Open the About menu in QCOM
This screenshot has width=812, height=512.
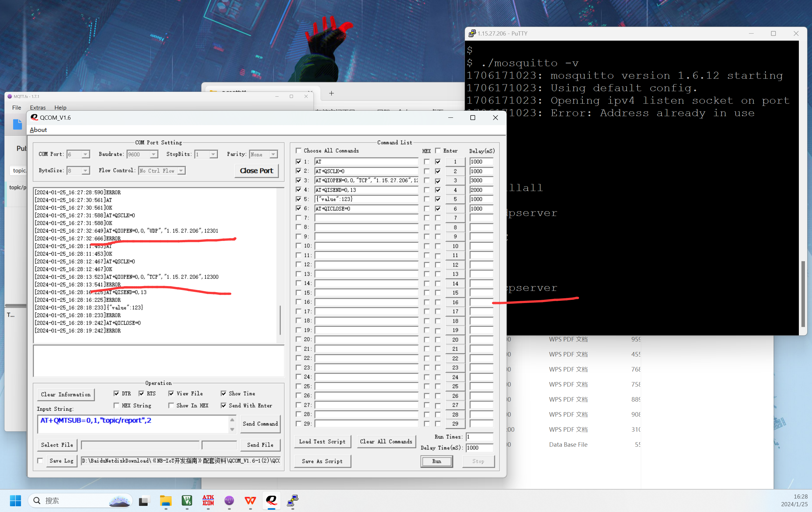(38, 130)
